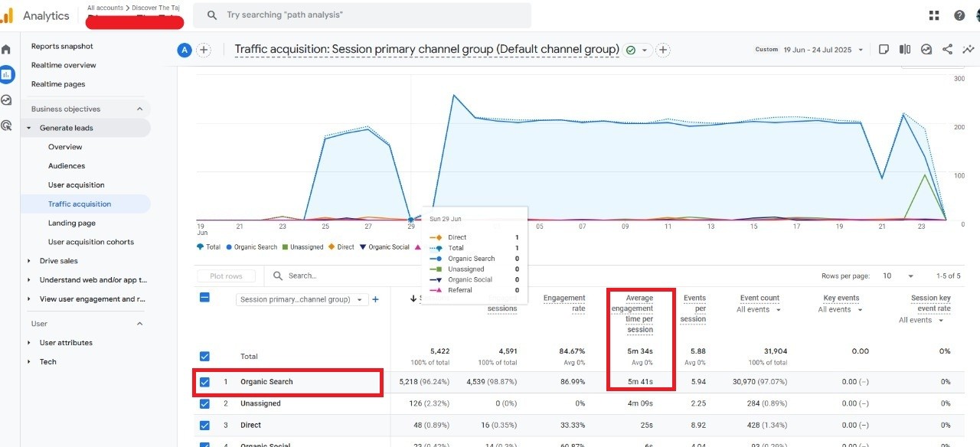Add a comparison with plus button

pyautogui.click(x=204, y=51)
